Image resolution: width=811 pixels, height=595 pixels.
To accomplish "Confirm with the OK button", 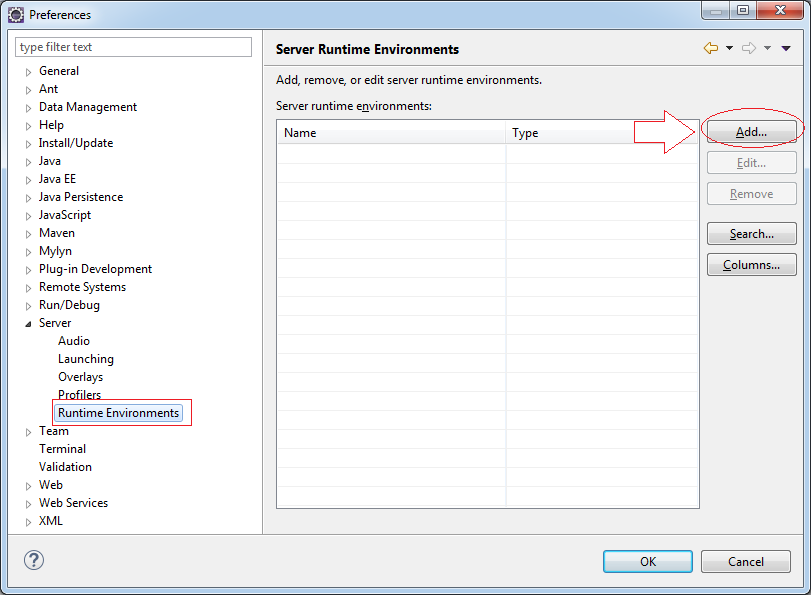I will [648, 562].
